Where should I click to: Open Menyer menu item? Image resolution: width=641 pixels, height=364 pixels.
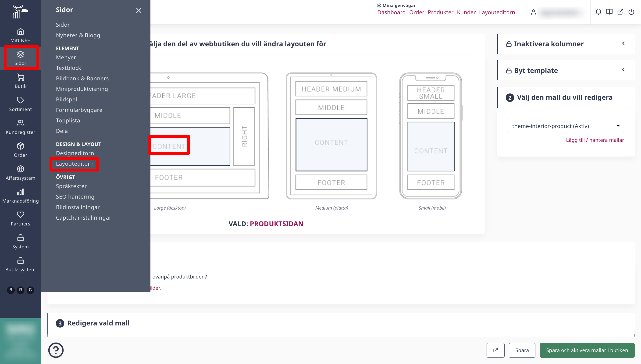pos(66,57)
